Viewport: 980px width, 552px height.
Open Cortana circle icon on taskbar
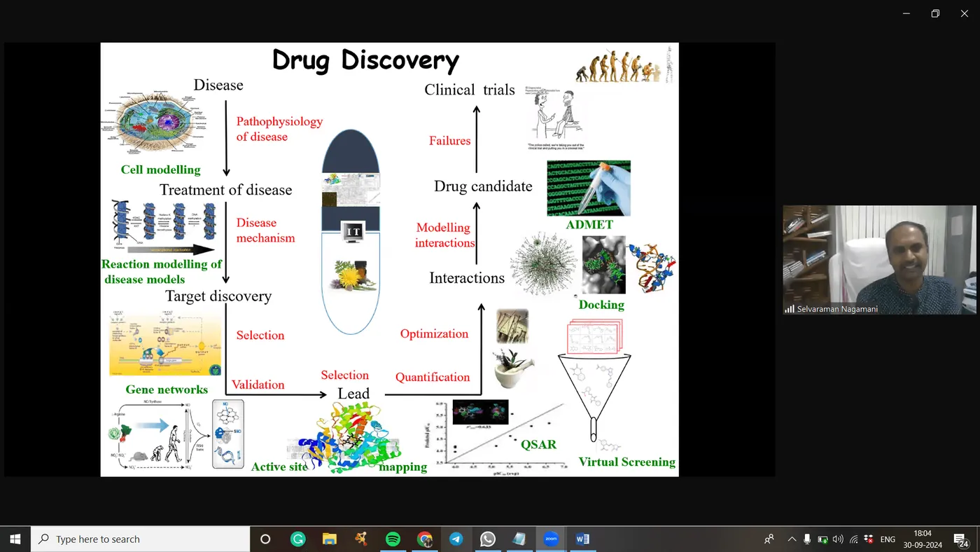pyautogui.click(x=265, y=539)
